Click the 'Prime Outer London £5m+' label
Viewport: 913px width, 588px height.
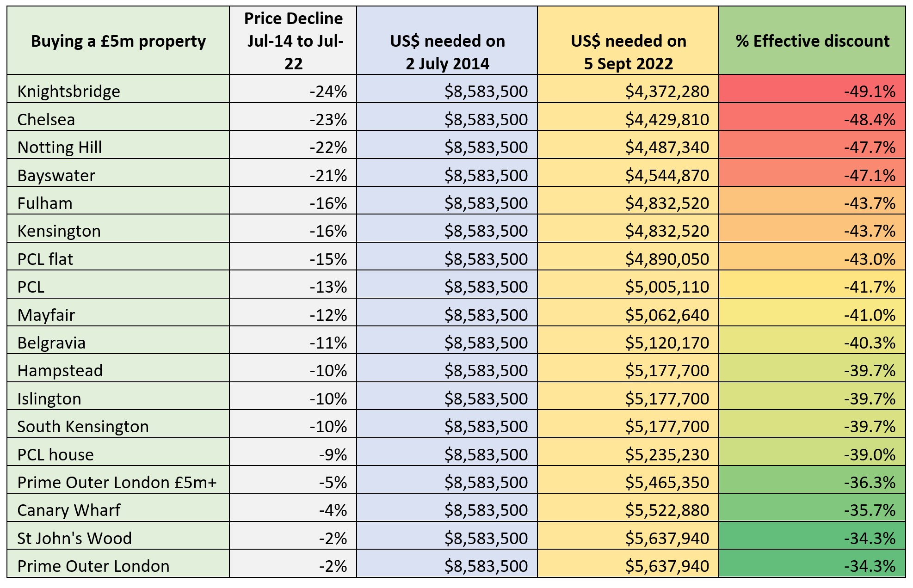click(117, 482)
